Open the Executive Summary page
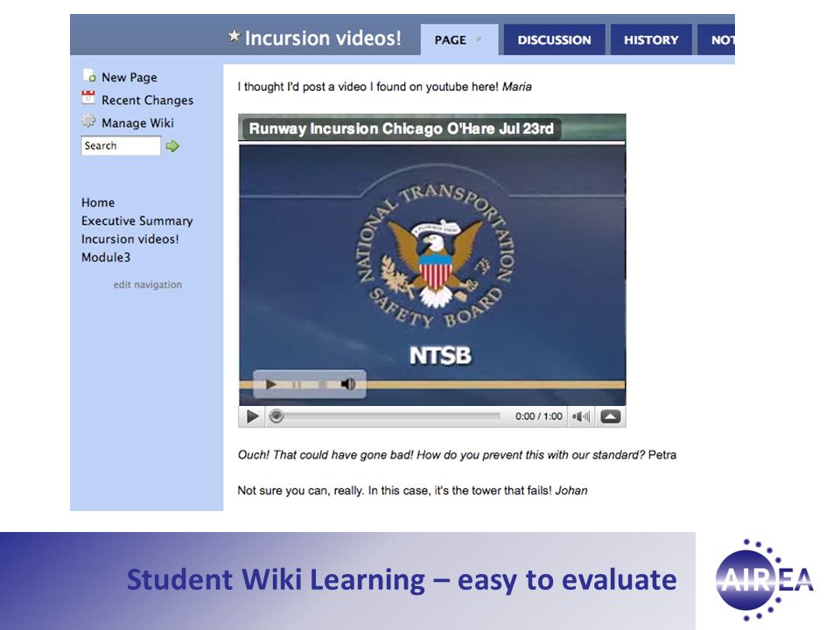This screenshot has height=630, width=840. [137, 220]
